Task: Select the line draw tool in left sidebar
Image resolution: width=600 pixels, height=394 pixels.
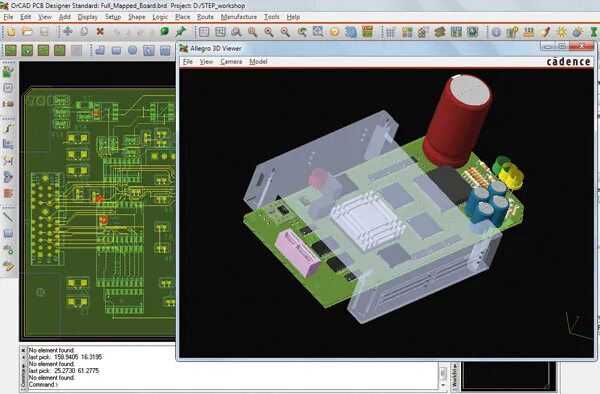Action: [x=8, y=217]
